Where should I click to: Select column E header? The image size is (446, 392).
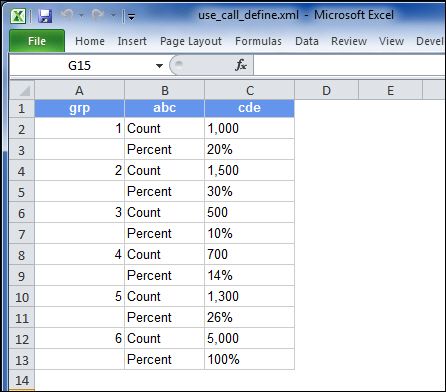(390, 90)
